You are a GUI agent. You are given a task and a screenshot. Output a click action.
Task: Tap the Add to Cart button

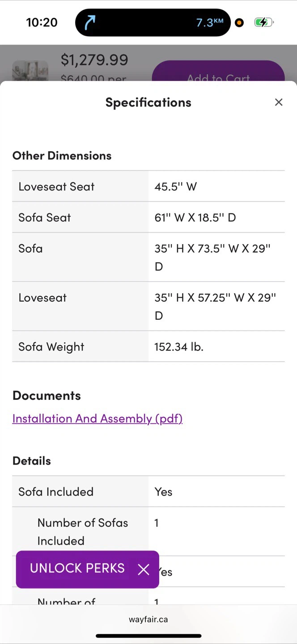(x=218, y=71)
